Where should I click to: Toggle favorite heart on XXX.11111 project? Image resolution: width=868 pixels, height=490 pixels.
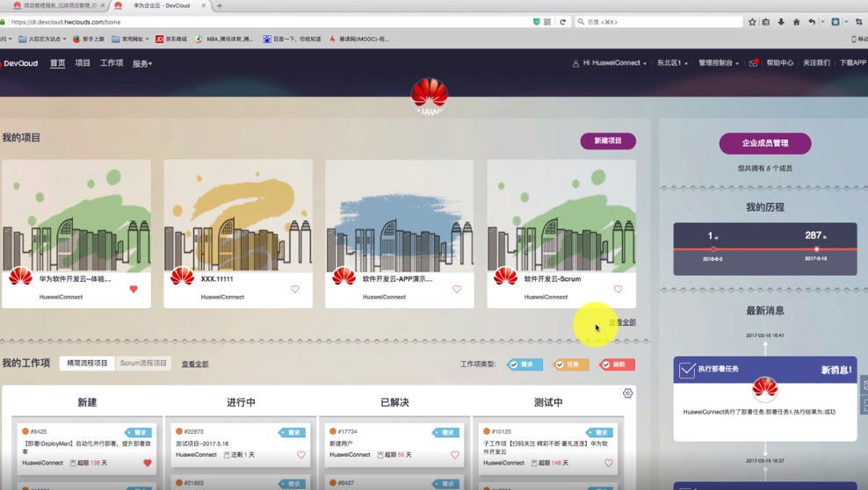[295, 289]
